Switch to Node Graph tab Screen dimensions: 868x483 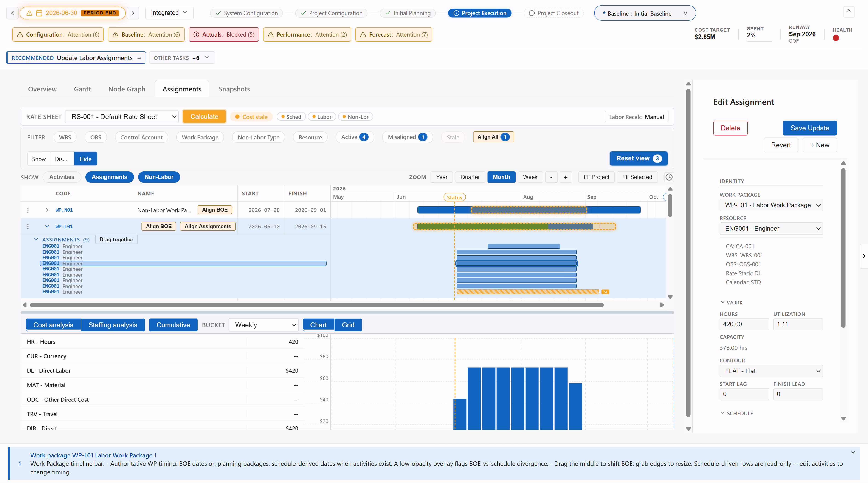127,89
